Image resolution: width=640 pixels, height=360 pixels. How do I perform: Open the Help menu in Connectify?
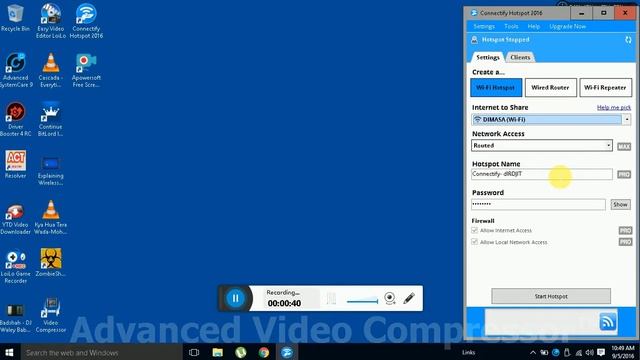[533, 27]
